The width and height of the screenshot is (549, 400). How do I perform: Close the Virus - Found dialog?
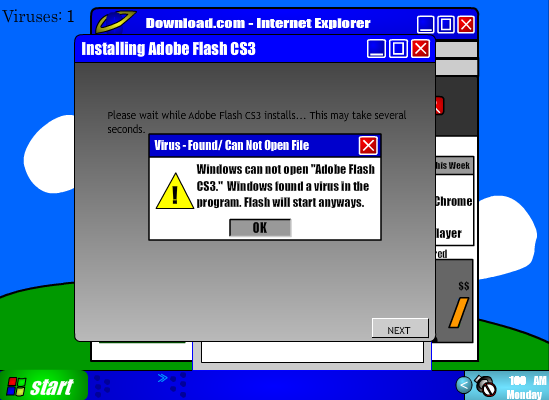[x=368, y=145]
